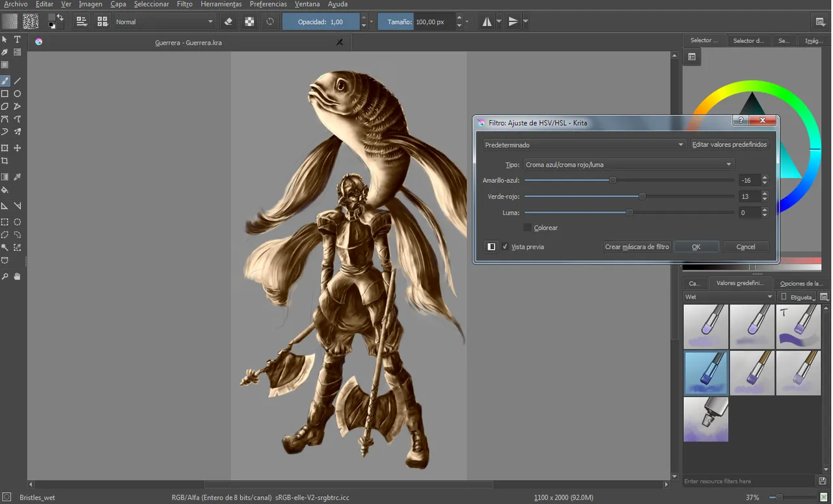This screenshot has width=833, height=504.
Task: Click Editar valores predefinidos button
Action: [730, 144]
